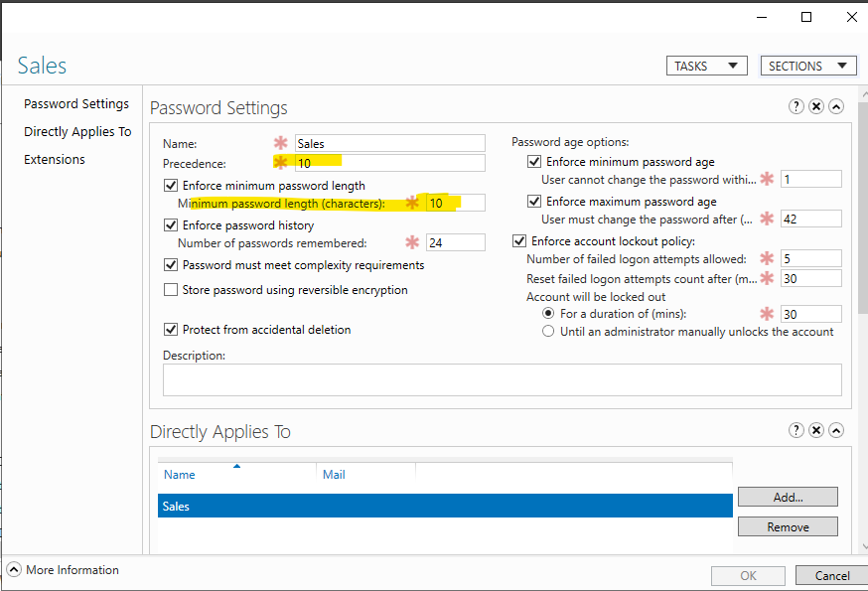Expand More Information chevron icon
The image size is (868, 591).
[x=14, y=570]
